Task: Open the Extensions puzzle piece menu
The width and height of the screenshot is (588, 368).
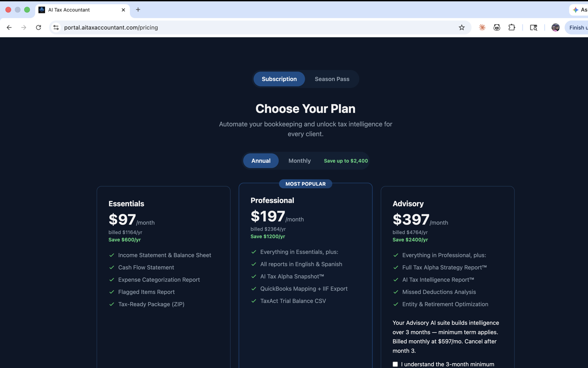Action: (x=512, y=27)
